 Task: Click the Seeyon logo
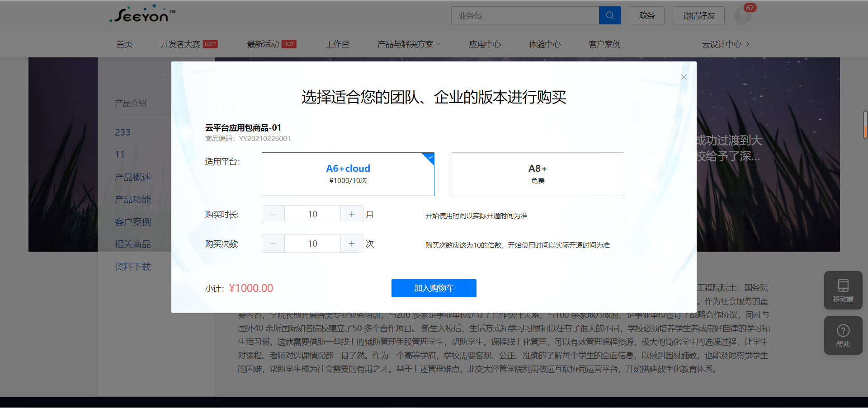coord(142,14)
